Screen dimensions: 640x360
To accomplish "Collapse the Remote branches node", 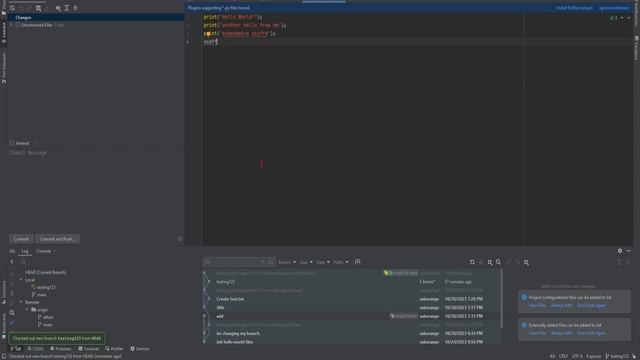I will [x=21, y=302].
